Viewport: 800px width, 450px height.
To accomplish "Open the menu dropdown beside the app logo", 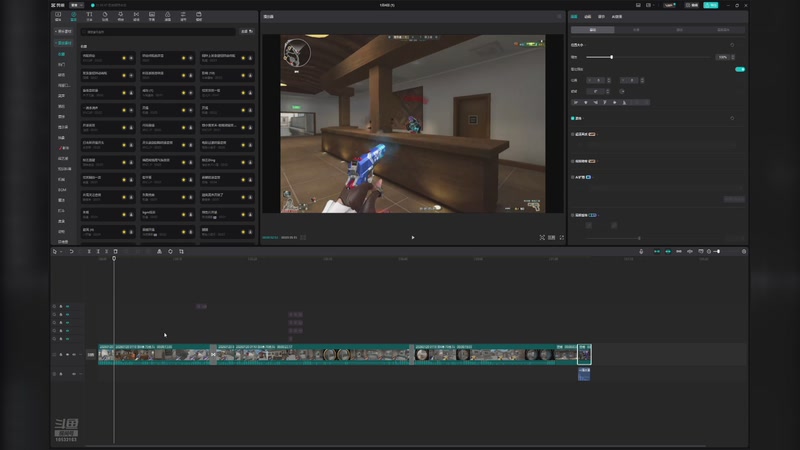I will 75,5.
